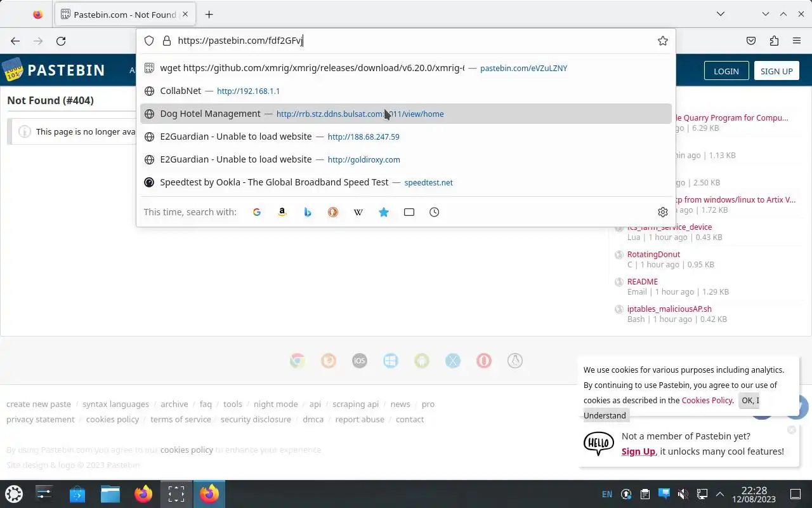Search open tabs icon
The height and width of the screenshot is (508, 812).
409,212
